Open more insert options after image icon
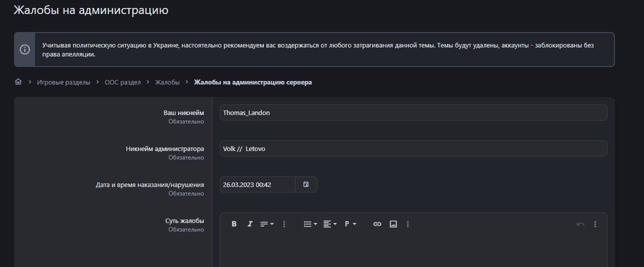 pos(408,224)
